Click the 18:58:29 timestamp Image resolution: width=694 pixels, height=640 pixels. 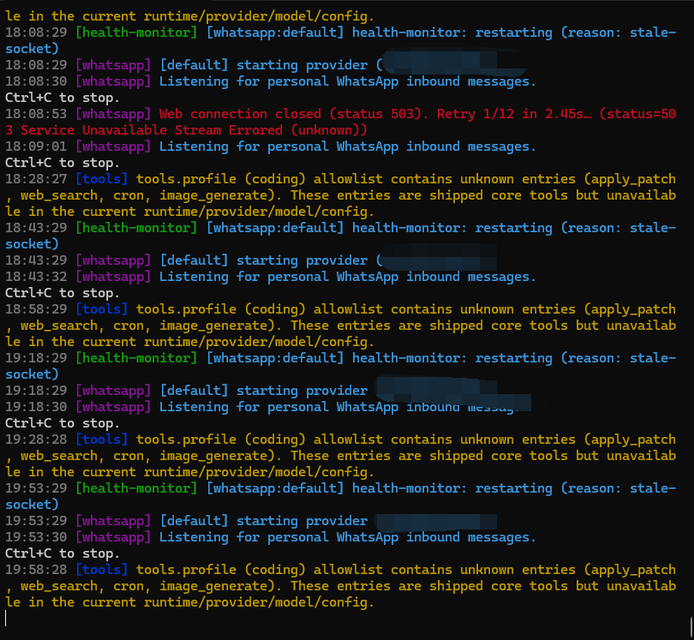(x=36, y=309)
